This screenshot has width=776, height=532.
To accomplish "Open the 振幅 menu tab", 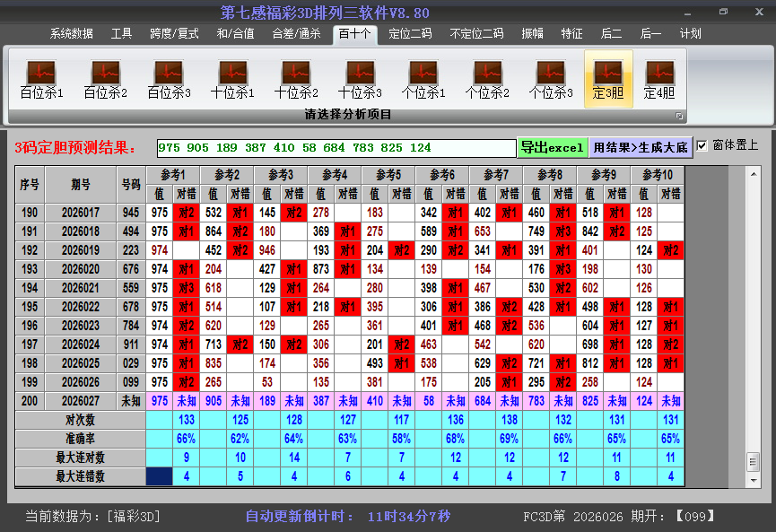I will pyautogui.click(x=533, y=33).
